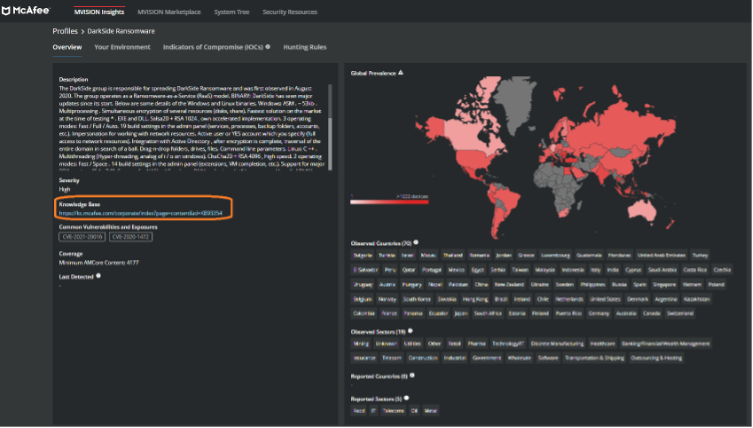Select the El Salvador country tag
753x428 pixels.
click(365, 270)
